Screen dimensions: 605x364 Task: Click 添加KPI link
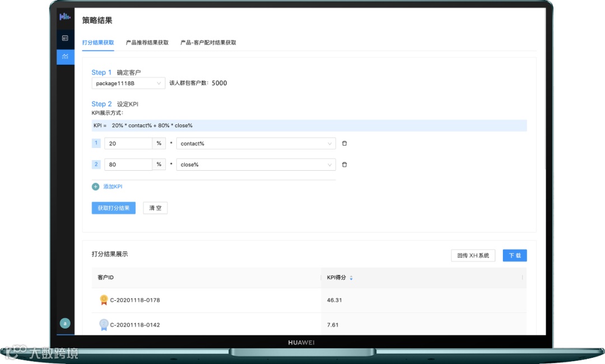(x=113, y=186)
